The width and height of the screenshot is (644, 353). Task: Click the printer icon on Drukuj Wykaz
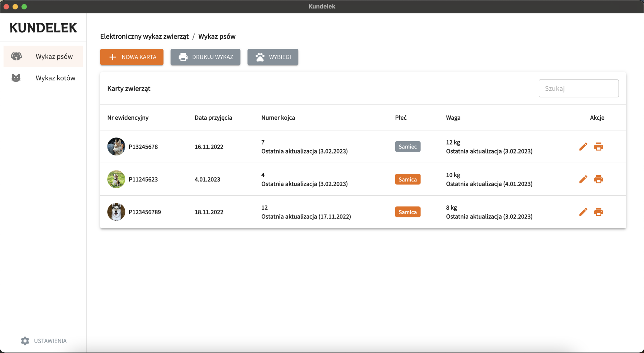(x=183, y=57)
